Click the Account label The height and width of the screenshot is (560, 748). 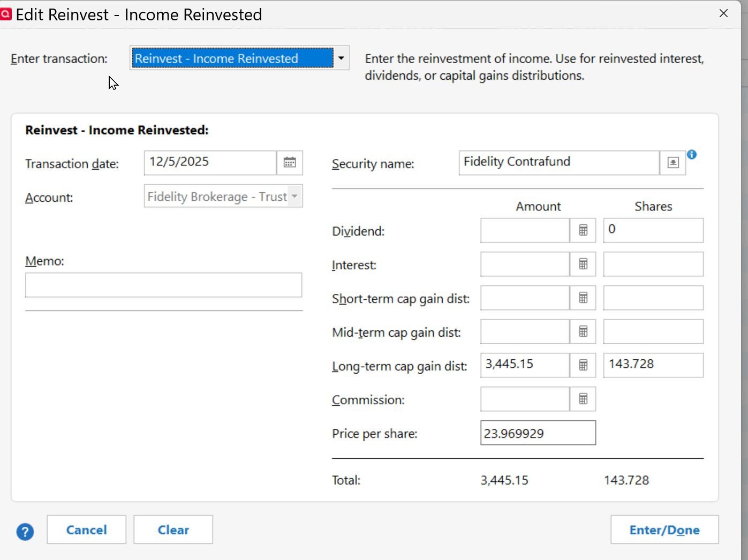pos(49,198)
